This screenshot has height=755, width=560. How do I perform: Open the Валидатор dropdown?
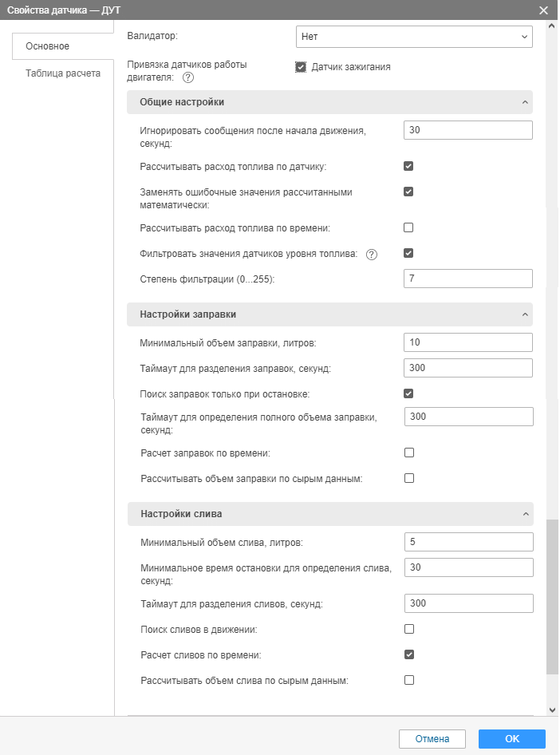[x=413, y=37]
